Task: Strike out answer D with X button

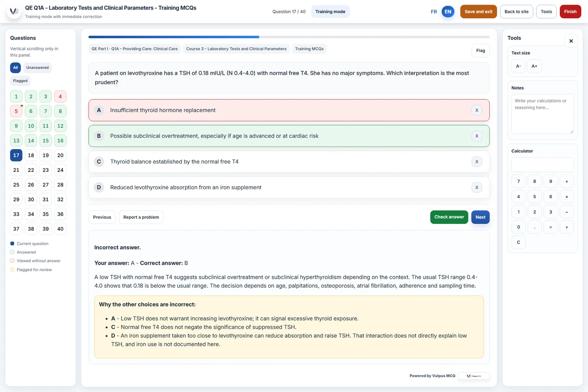Action: tap(477, 187)
